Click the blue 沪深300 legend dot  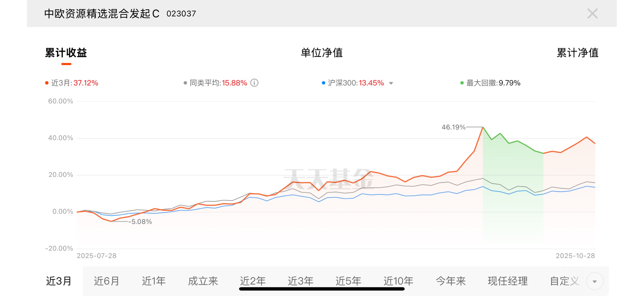pos(323,83)
